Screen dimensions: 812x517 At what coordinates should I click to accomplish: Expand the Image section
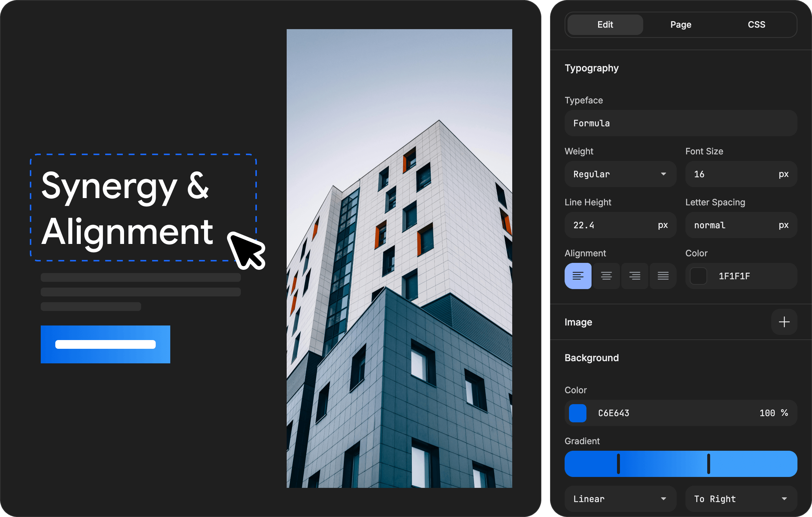[x=578, y=322]
